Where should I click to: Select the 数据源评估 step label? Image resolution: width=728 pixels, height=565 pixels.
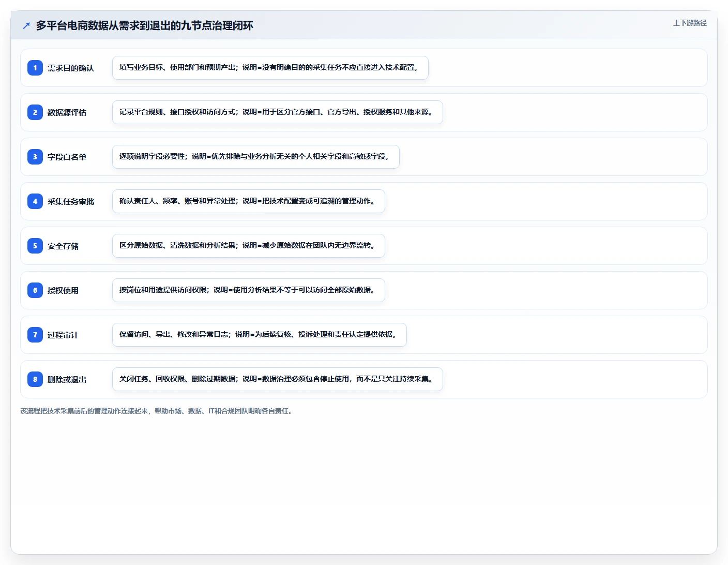(x=67, y=112)
